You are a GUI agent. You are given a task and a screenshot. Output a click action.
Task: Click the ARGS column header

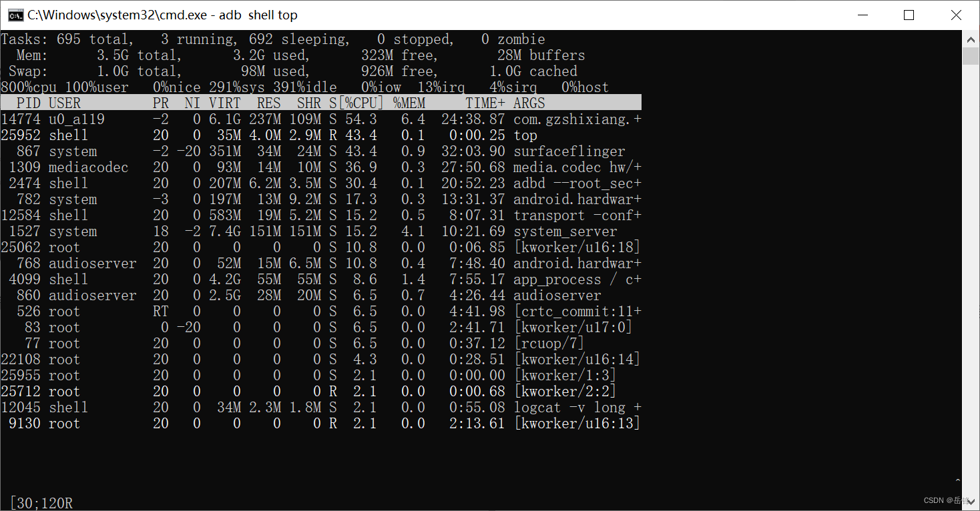click(529, 103)
